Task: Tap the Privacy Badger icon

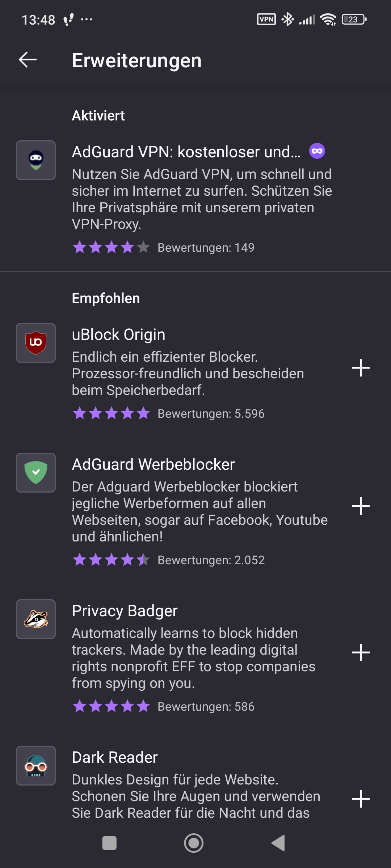Action: click(x=36, y=619)
